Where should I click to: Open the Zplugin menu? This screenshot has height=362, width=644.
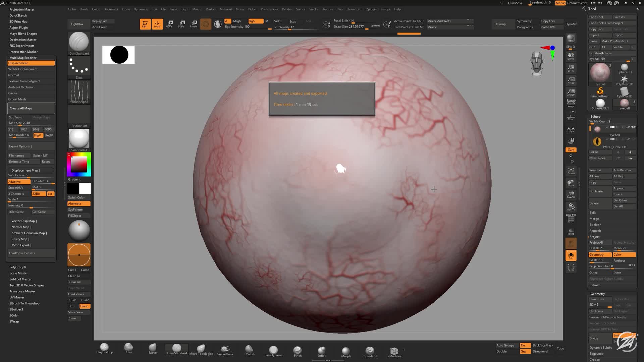click(x=371, y=9)
